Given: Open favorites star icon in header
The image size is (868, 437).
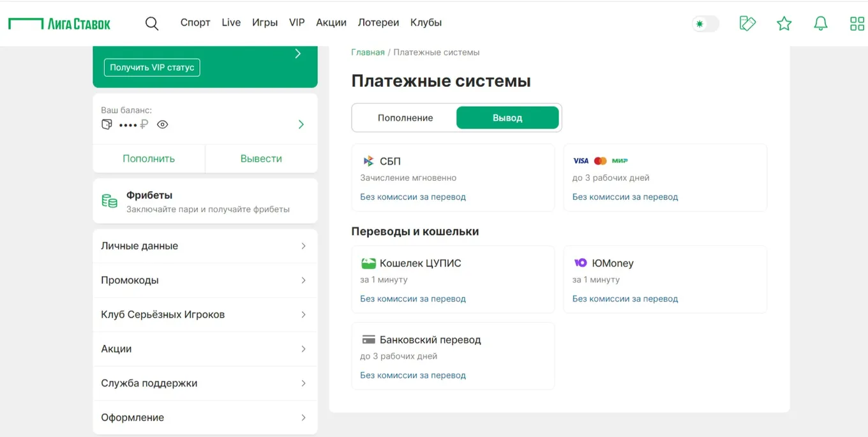Looking at the screenshot, I should [x=784, y=24].
